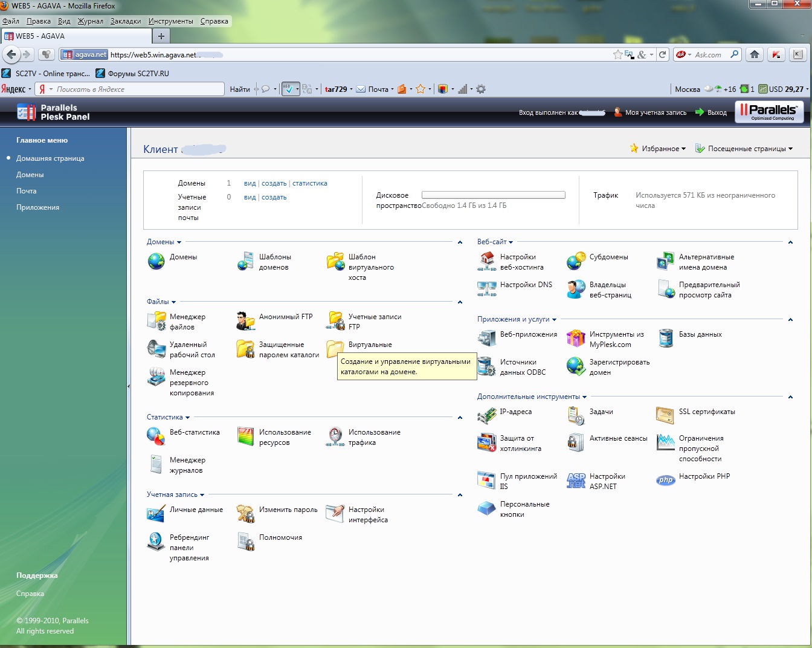Click the Выход logout link
This screenshot has width=812, height=648.
click(x=717, y=112)
